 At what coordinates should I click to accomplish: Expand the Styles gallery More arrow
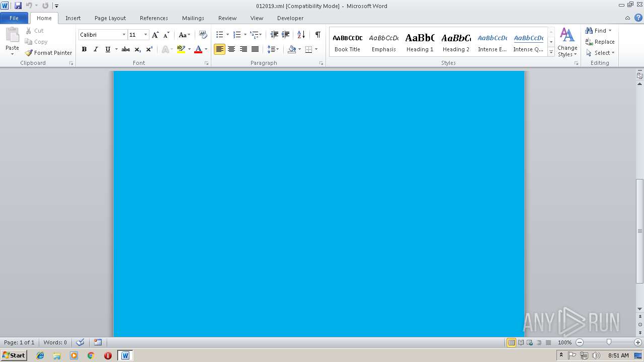tap(551, 52)
